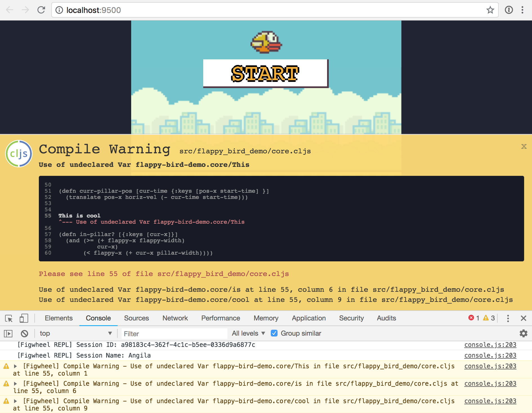
Task: Open DevTools three-dot customize menu
Action: tap(508, 318)
